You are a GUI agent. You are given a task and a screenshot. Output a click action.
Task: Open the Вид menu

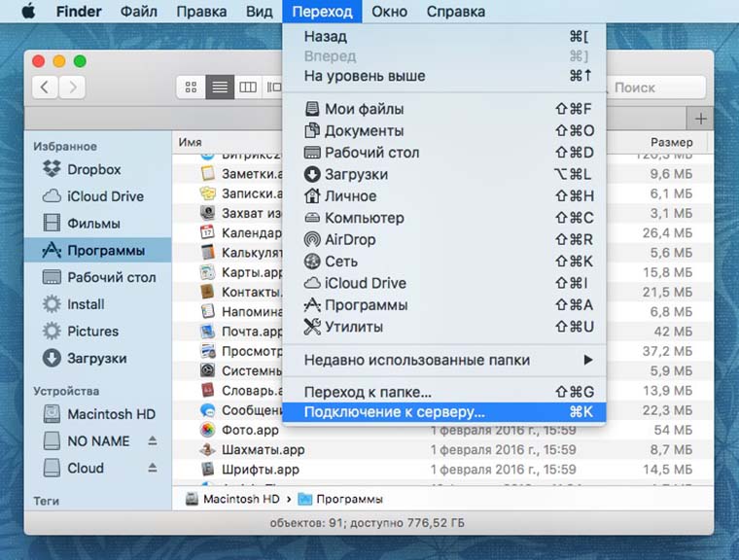(260, 12)
